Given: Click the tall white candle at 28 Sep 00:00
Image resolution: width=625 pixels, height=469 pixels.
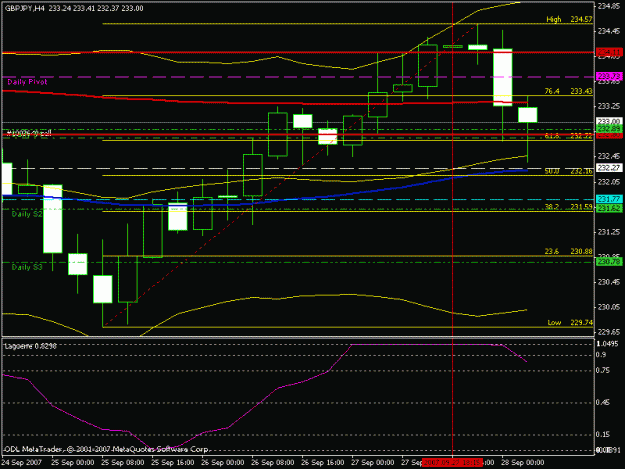Looking at the screenshot, I should (x=503, y=77).
